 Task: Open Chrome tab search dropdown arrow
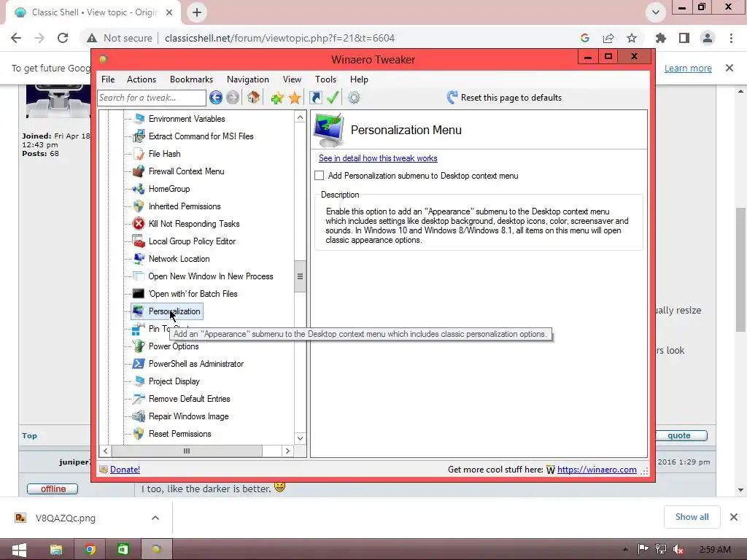coord(656,12)
